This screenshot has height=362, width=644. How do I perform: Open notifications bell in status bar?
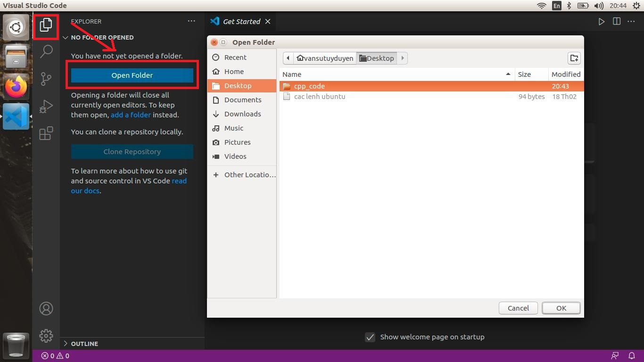coord(632,356)
